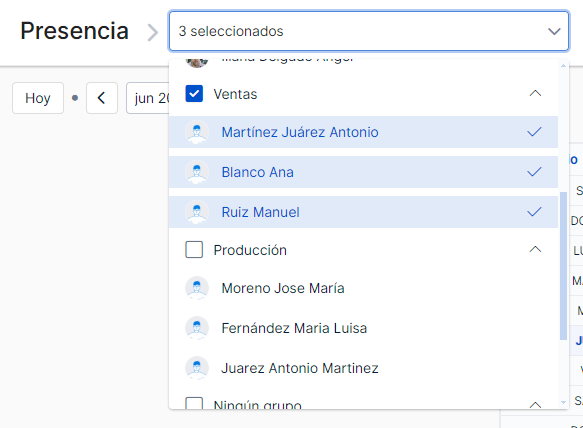The height and width of the screenshot is (428, 583).
Task: Click the Hoy button
Action: [x=38, y=98]
